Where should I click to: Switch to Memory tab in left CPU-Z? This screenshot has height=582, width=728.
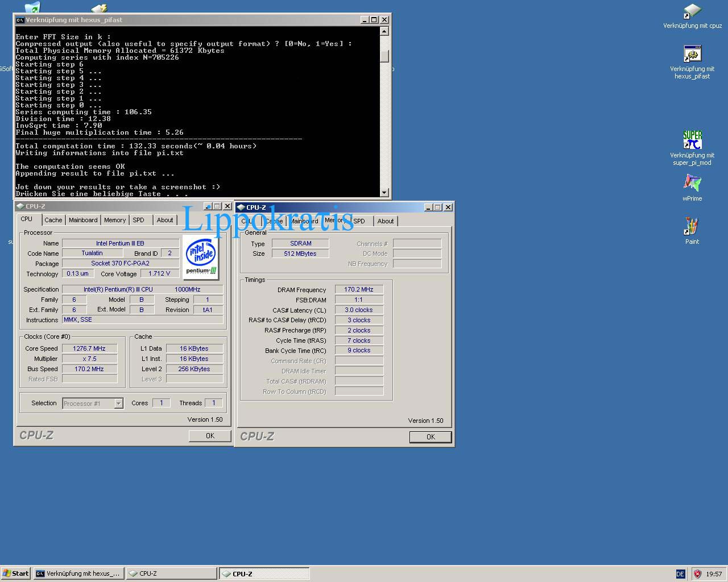[x=115, y=221]
